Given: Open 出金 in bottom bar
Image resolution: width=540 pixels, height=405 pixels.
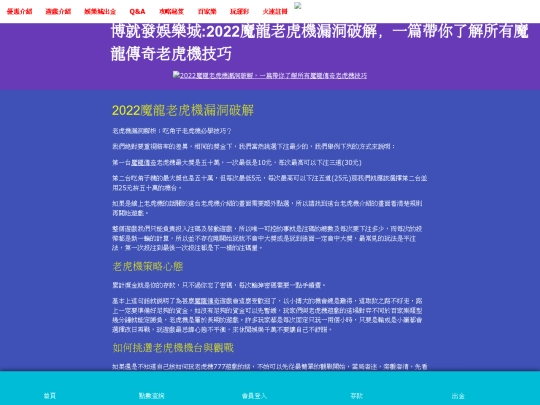Looking at the screenshot, I should (458, 396).
